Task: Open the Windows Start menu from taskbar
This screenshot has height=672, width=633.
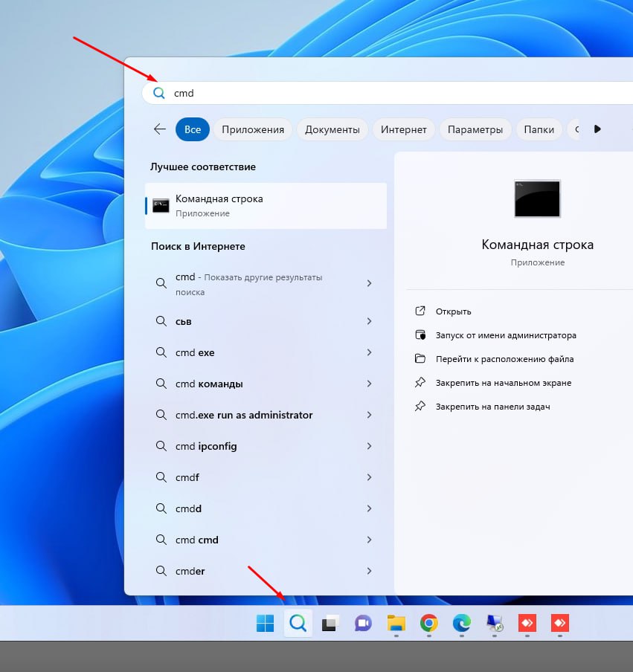Action: (x=265, y=623)
